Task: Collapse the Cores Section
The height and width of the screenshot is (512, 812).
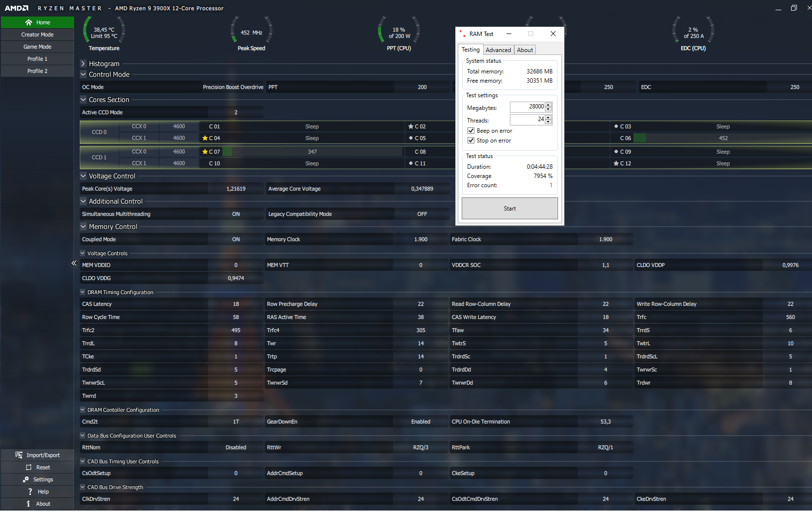Action: 83,100
